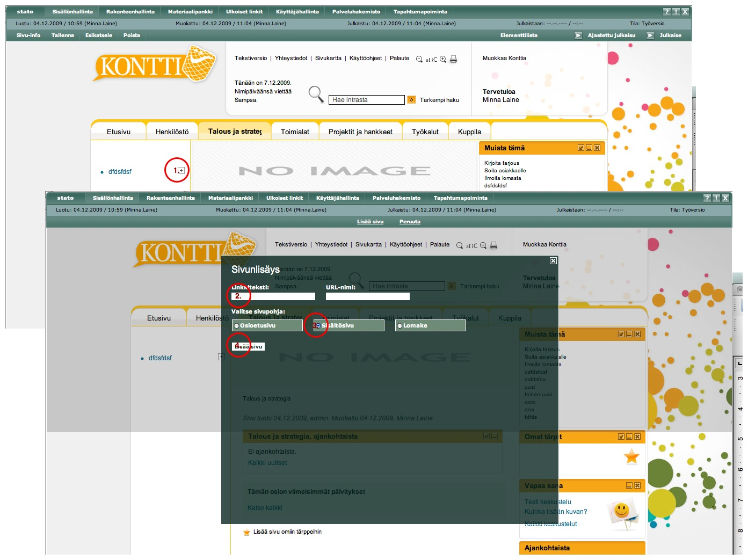Click orange search go arrow in back window

(411, 100)
